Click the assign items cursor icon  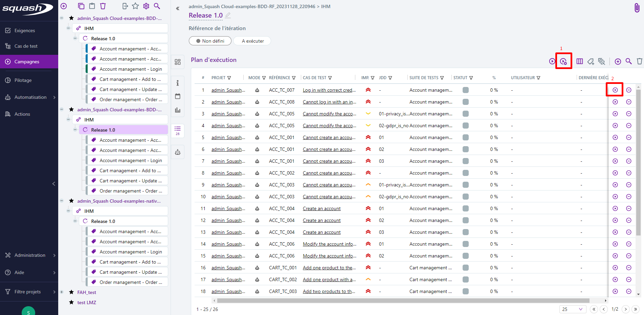(x=601, y=61)
